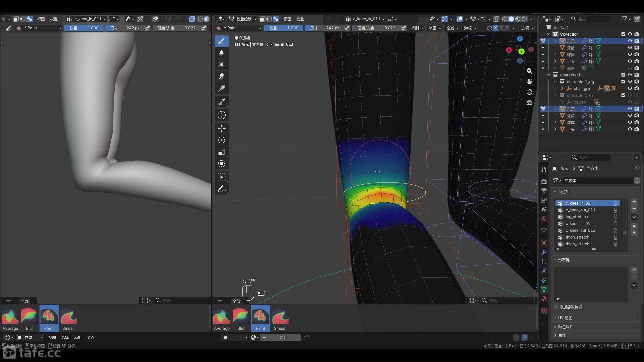Open the Material properties tab
Image resolution: width=644 pixels, height=362 pixels.
[x=544, y=299]
